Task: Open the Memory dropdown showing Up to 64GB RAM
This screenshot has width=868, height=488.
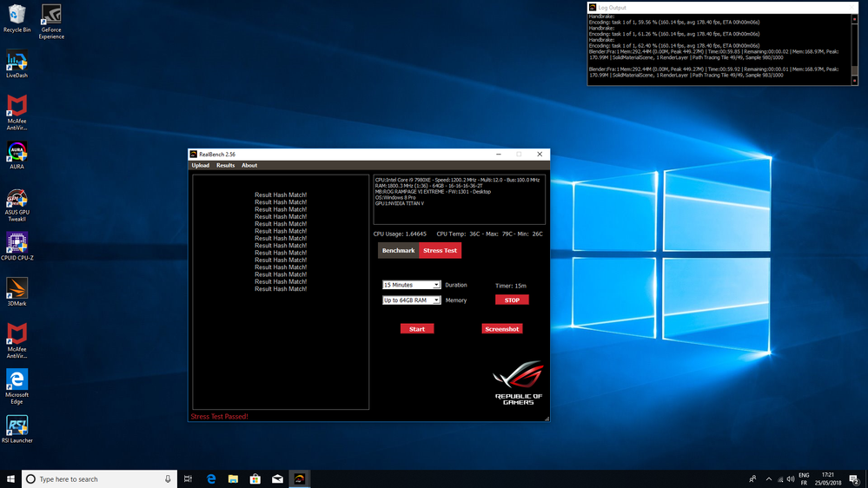Action: pyautogui.click(x=411, y=300)
